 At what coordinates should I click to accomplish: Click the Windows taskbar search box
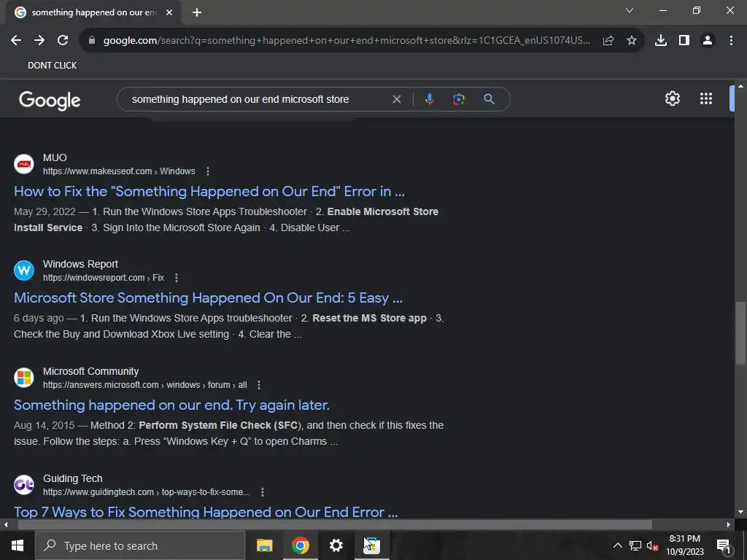click(140, 545)
